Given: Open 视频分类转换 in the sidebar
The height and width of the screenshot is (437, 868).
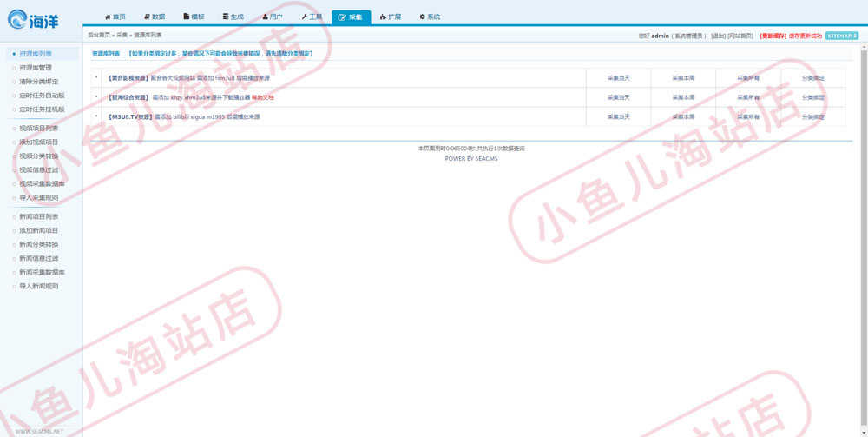Looking at the screenshot, I should (x=39, y=156).
